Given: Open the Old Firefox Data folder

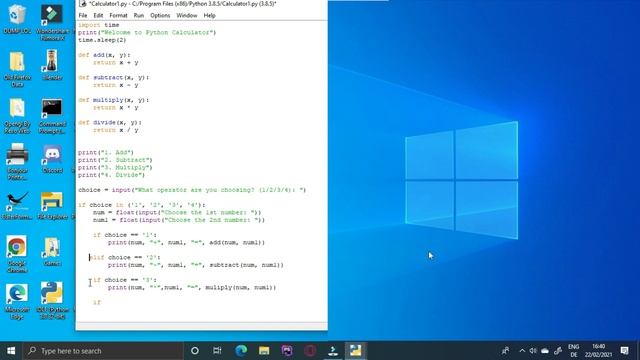Looking at the screenshot, I should (x=17, y=69).
